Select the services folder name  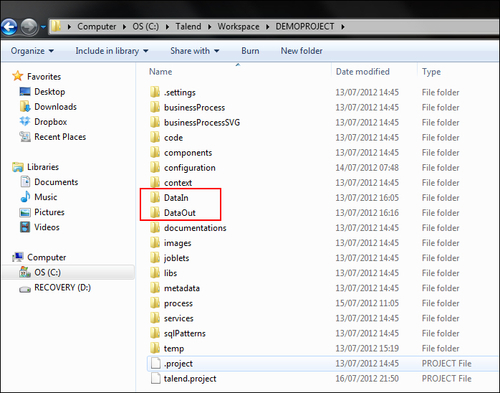178,318
